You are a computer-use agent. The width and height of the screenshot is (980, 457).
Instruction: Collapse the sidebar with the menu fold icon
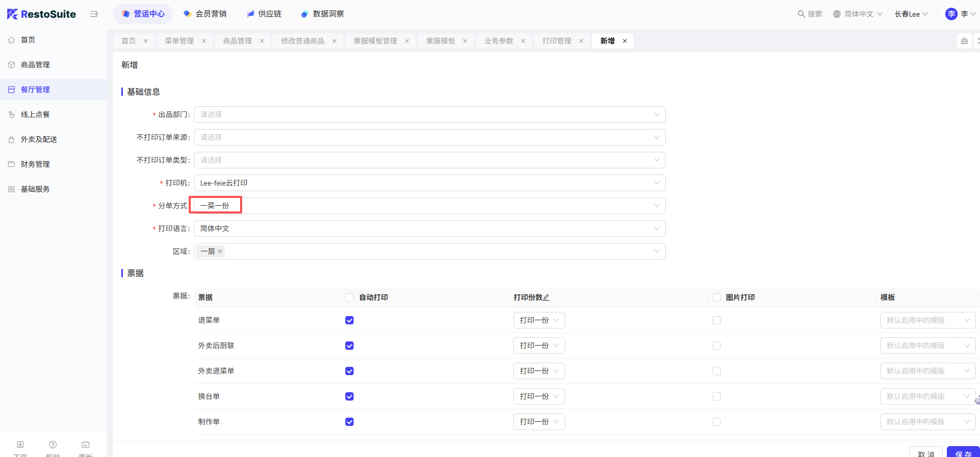94,14
